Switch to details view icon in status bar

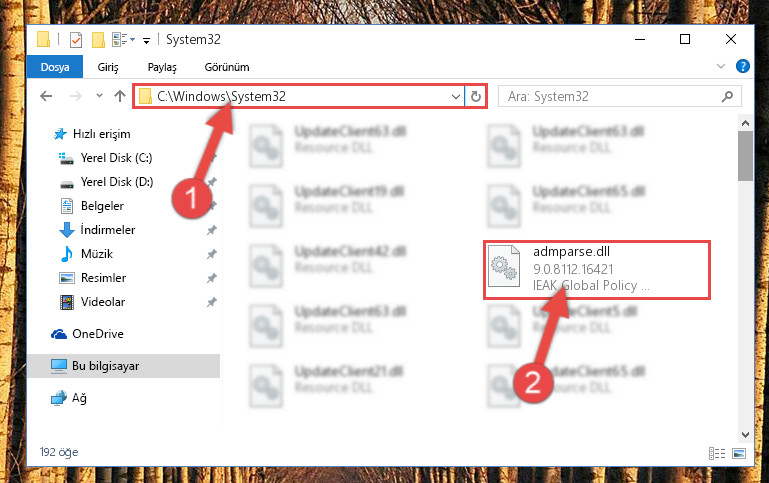click(x=717, y=453)
